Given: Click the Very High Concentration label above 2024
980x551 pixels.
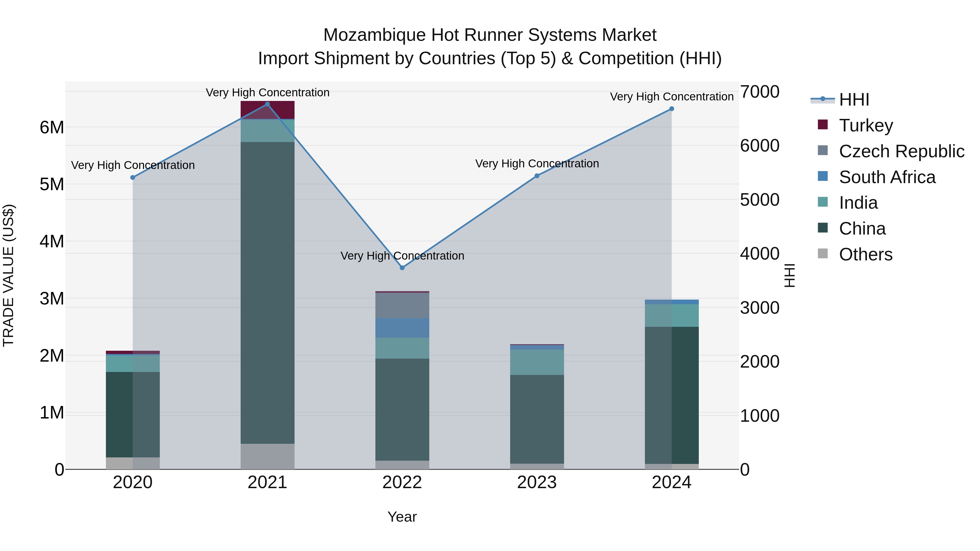Looking at the screenshot, I should [672, 97].
